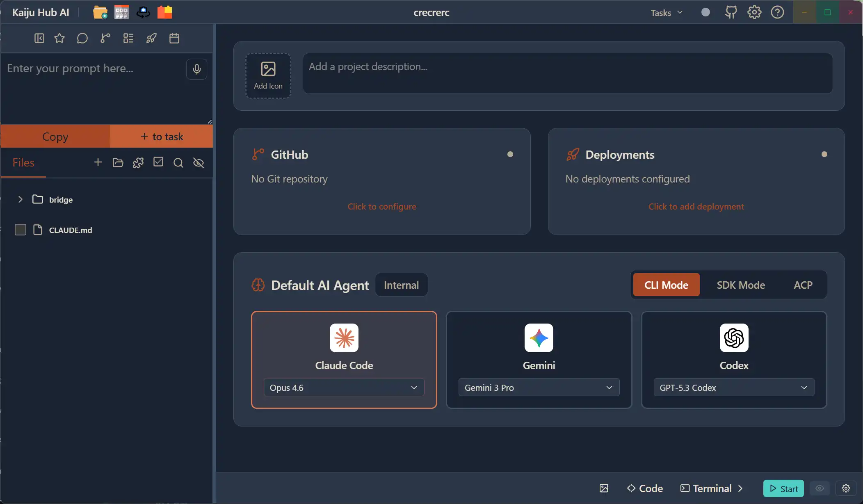This screenshot has height=504, width=863.
Task: Click the 'crecrerc' project title
Action: pos(431,12)
